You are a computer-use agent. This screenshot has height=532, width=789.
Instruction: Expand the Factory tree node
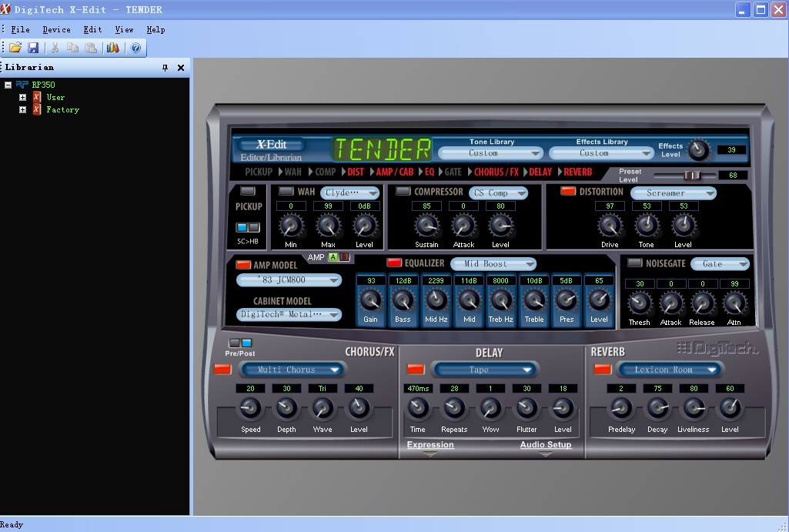(x=22, y=109)
